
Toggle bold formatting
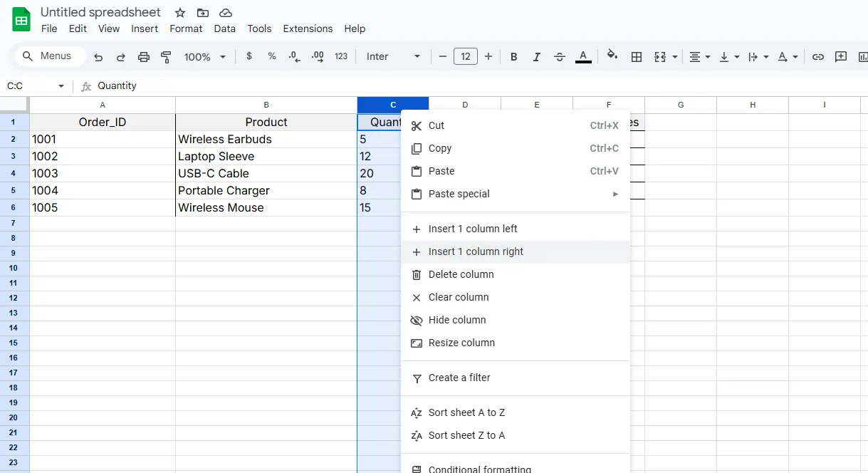(513, 57)
